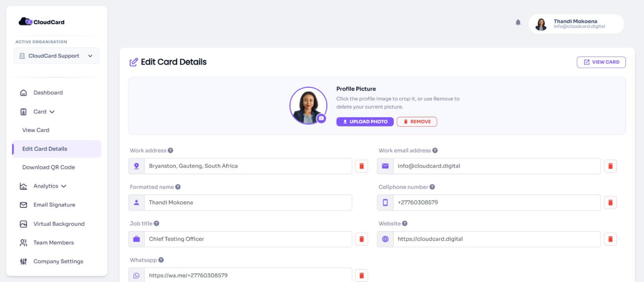This screenshot has height=282, width=644.
Task: Open View Card in the sidebar
Action: click(x=36, y=130)
